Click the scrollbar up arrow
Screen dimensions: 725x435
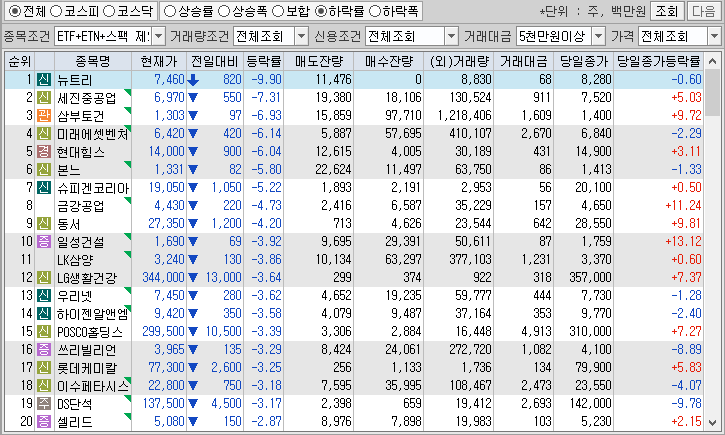pos(713,61)
